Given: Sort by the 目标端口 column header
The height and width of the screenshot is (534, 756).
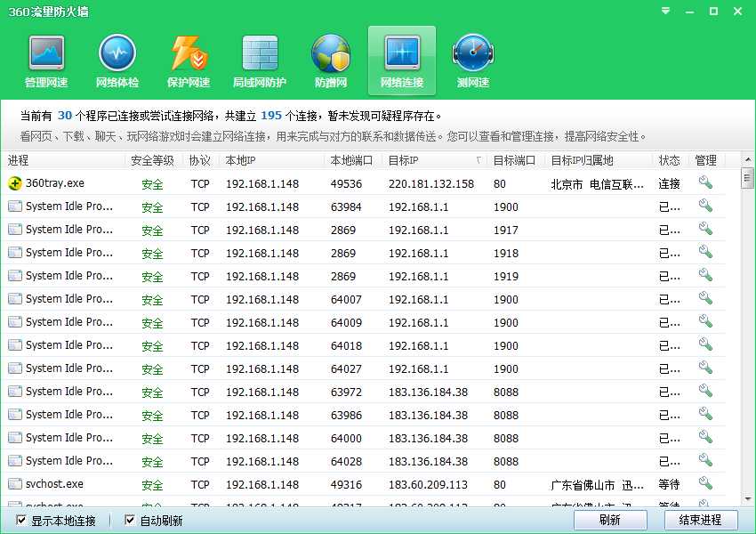Looking at the screenshot, I should pos(515,160).
